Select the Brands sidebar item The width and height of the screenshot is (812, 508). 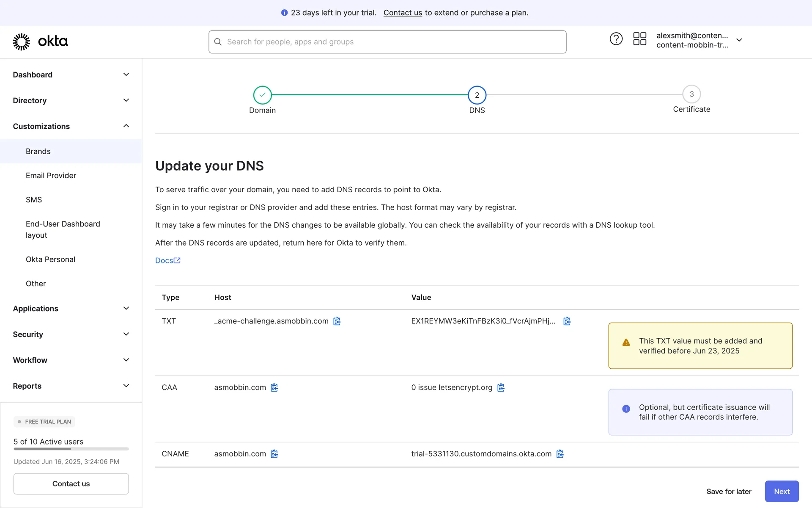pos(38,152)
